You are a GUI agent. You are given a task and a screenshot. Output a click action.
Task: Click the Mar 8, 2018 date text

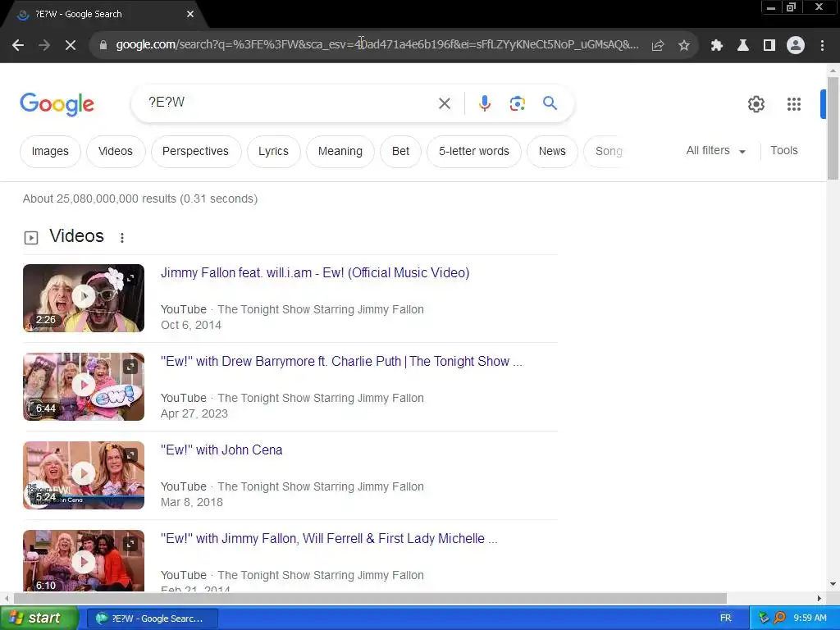click(192, 503)
